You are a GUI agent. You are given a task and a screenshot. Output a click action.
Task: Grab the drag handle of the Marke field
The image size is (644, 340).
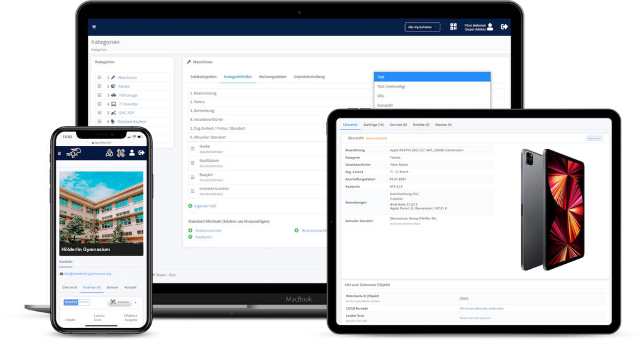[193, 149]
